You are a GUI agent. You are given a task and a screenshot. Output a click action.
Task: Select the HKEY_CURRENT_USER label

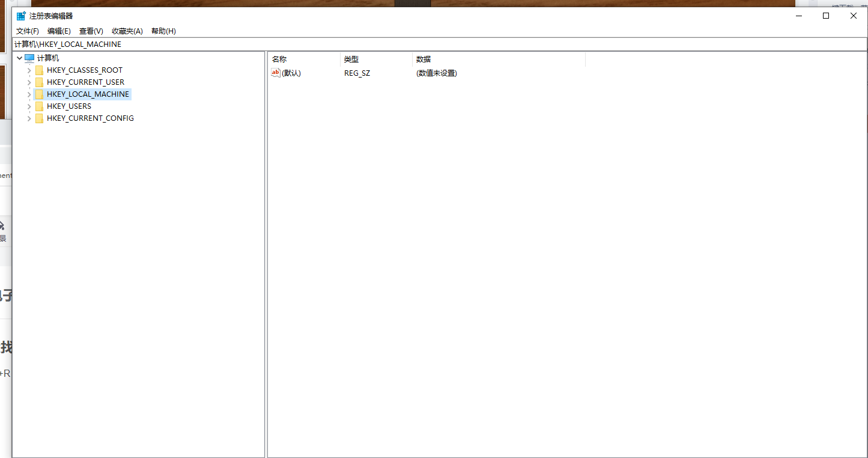coord(86,82)
